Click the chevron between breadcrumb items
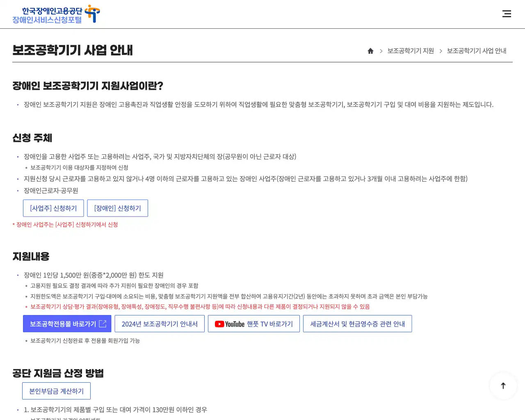Viewport: 525px width, 420px height. 381,50
